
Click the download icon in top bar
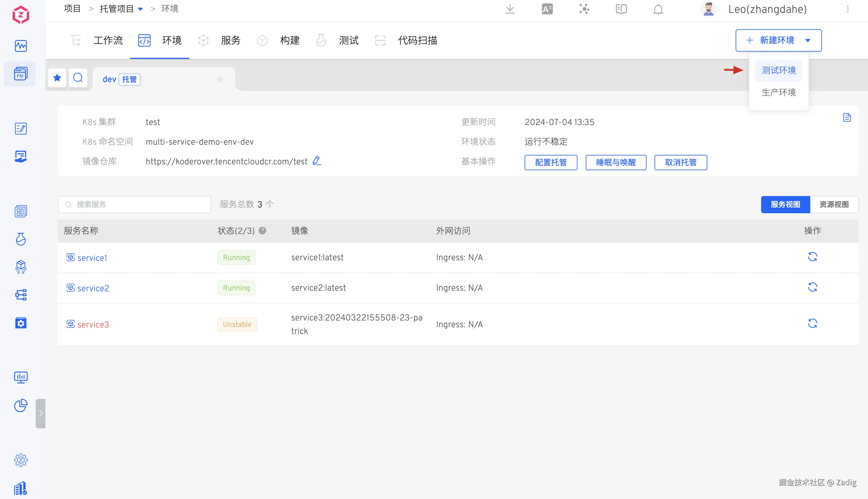[x=510, y=9]
